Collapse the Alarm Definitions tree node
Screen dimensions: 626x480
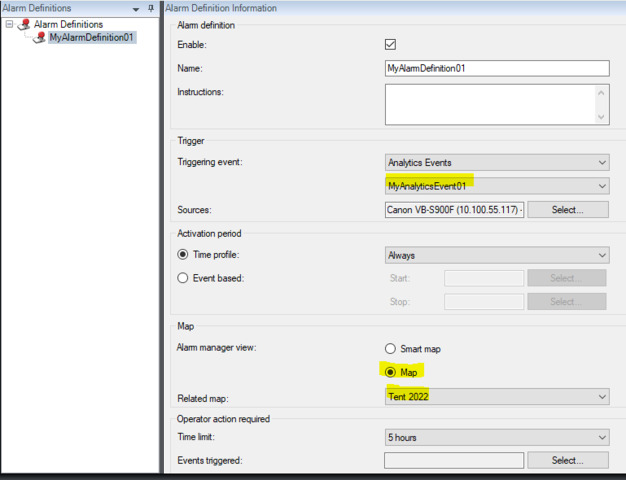point(9,24)
